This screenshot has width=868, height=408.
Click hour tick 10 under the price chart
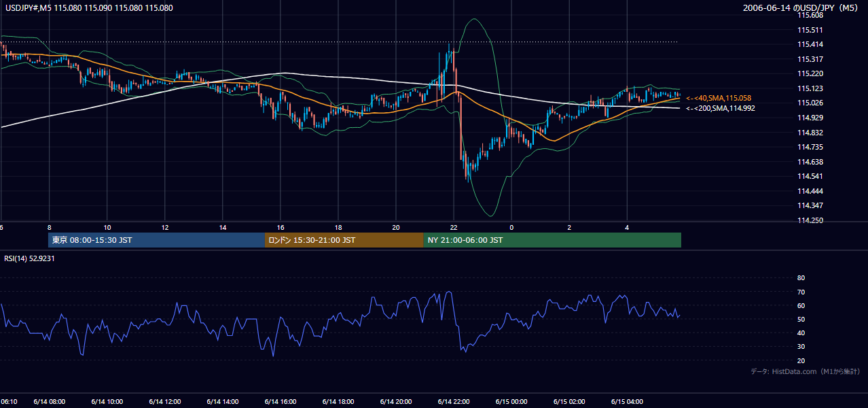coord(107,228)
